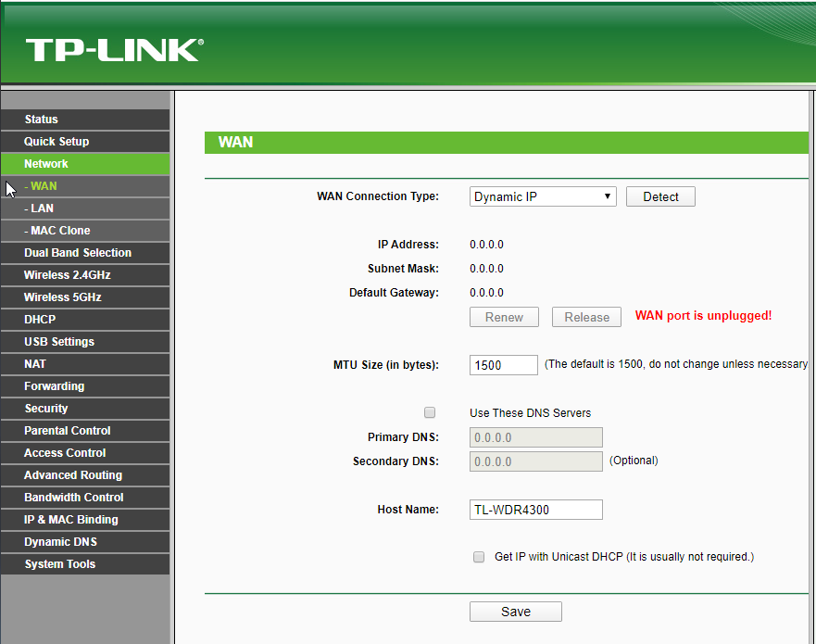This screenshot has height=644, width=816.
Task: Open the Status menu item
Action: [85, 120]
